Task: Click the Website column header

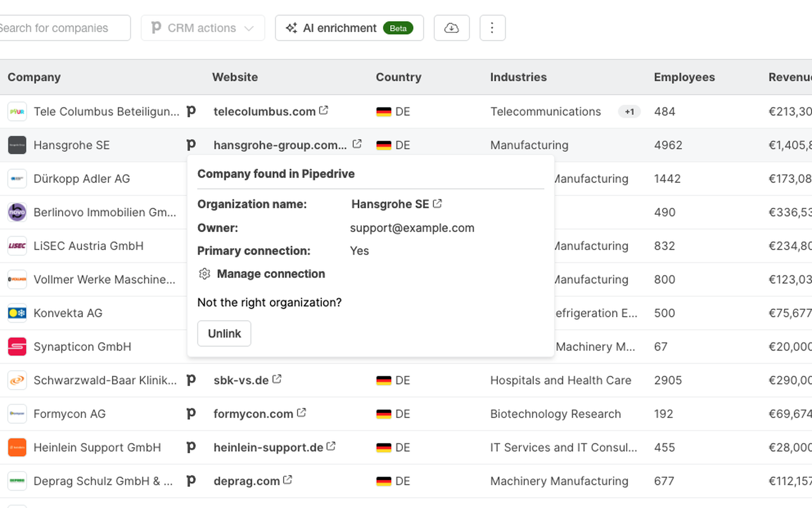Action: pyautogui.click(x=235, y=77)
